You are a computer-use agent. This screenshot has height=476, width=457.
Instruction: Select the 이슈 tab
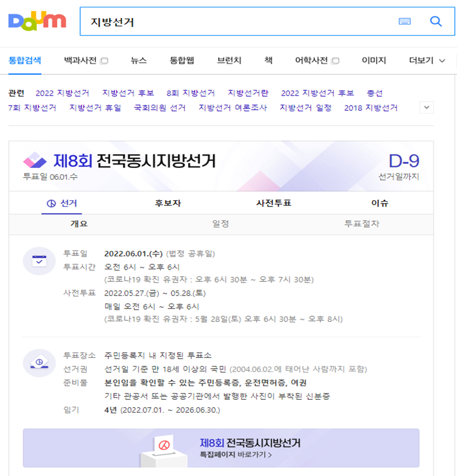click(380, 203)
